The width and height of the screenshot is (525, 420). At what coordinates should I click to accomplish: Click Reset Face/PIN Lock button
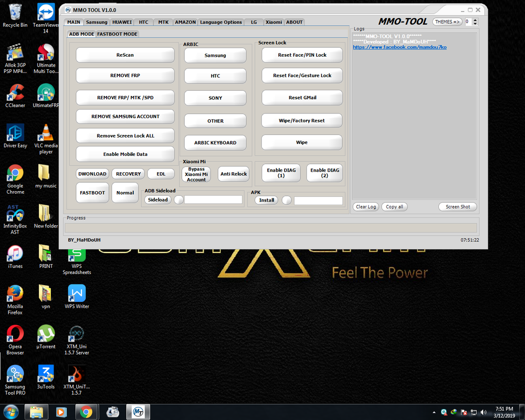(302, 55)
